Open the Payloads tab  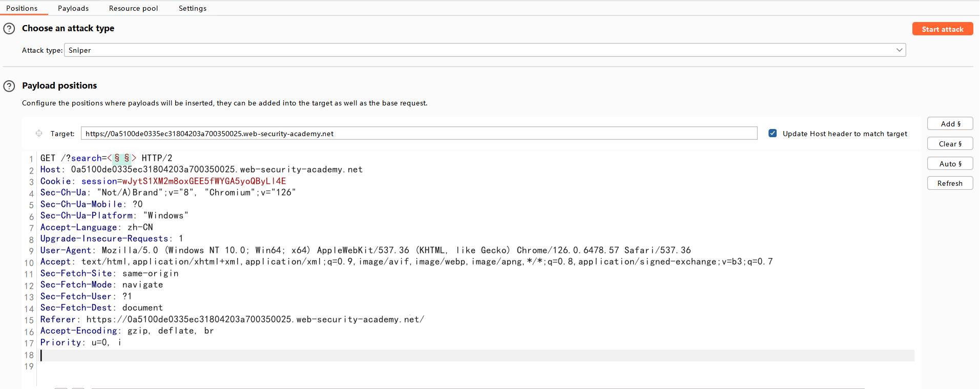click(x=73, y=8)
